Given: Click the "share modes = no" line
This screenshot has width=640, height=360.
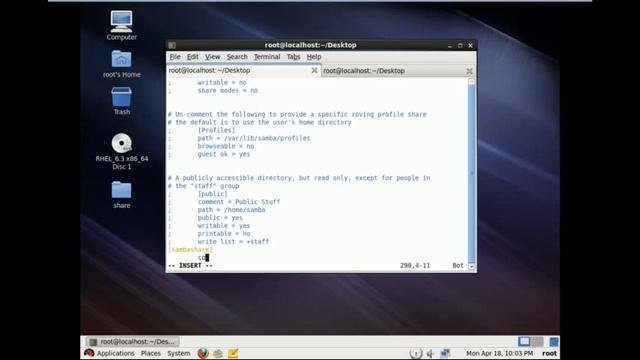Looking at the screenshot, I should [228, 91].
